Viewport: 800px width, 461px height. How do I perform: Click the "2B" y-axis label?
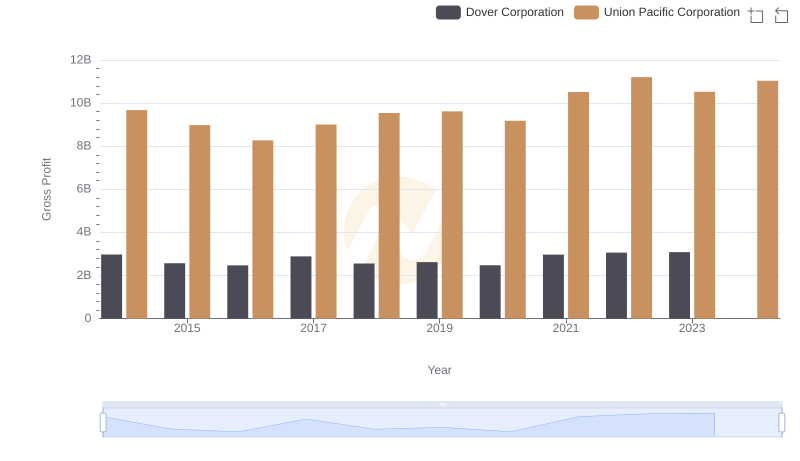pyautogui.click(x=84, y=275)
